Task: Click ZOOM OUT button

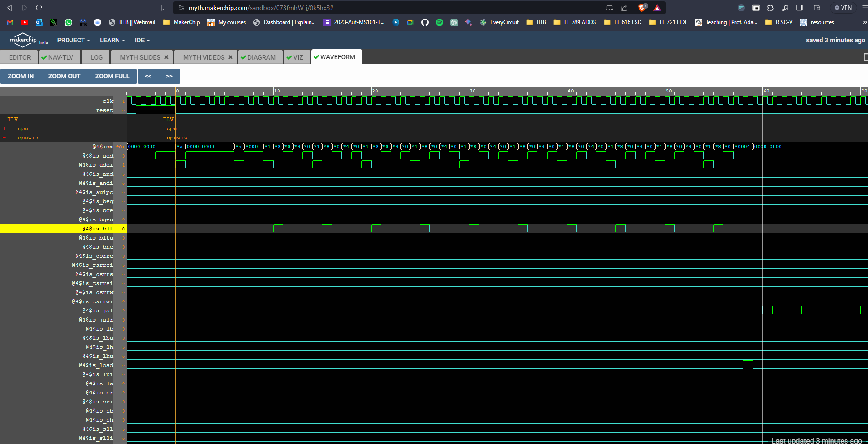Action: (64, 76)
